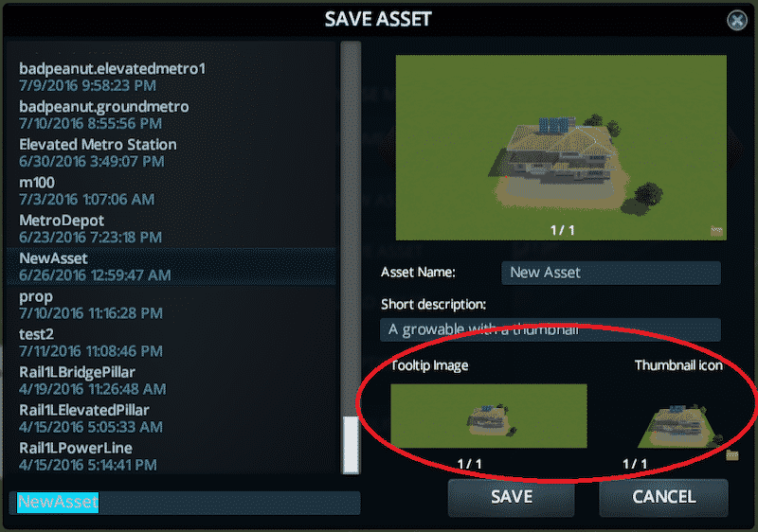This screenshot has height=532, width=758.
Task: Close the Save Asset dialog
Action: point(737,20)
